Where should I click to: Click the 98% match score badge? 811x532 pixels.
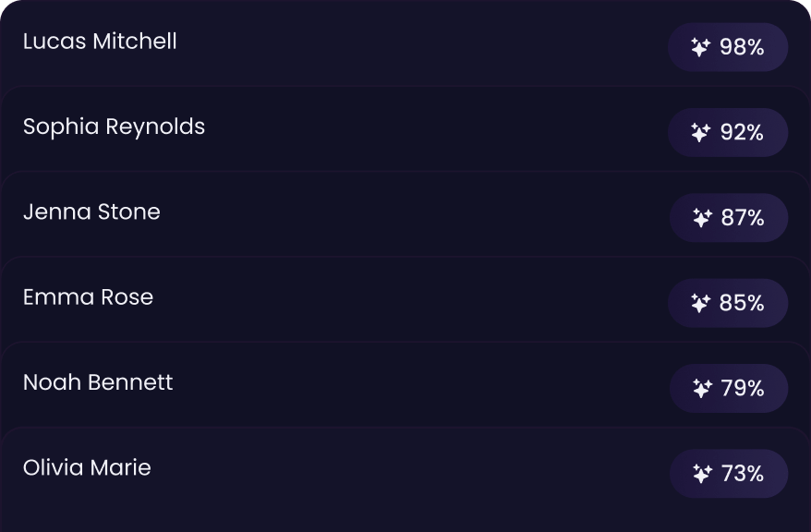(x=728, y=47)
